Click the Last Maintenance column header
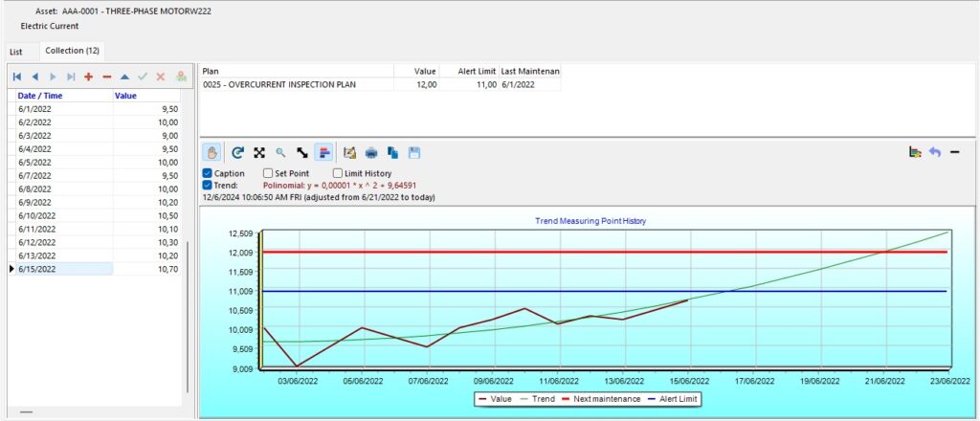This screenshot has height=421, width=980. click(530, 71)
